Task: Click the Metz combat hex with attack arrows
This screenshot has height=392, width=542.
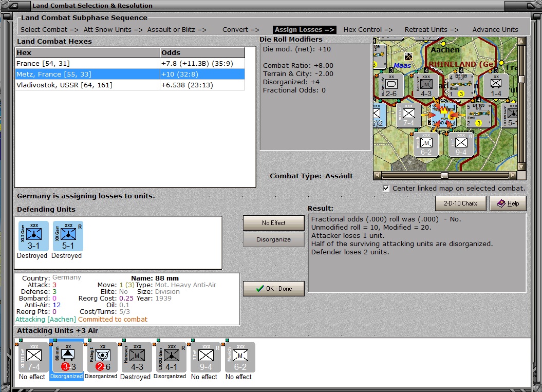Action: coord(443,115)
